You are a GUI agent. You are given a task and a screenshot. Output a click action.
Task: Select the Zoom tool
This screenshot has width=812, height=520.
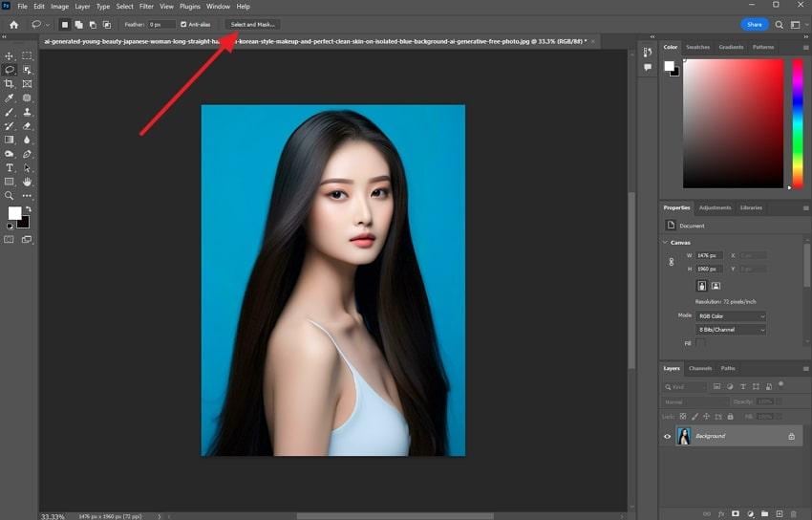click(10, 196)
